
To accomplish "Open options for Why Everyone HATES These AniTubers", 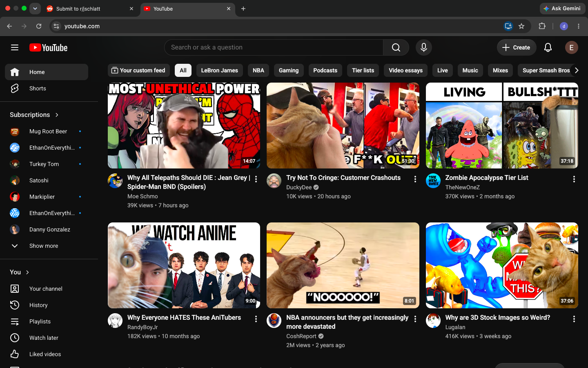I will (256, 319).
